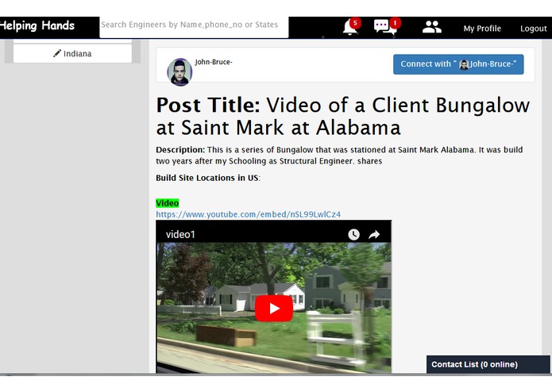Open the notifications bell icon
Image resolution: width=552 pixels, height=392 pixels.
pyautogui.click(x=350, y=28)
